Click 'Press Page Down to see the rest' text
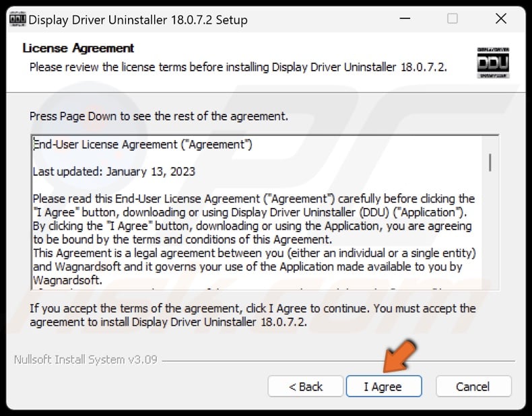The height and width of the screenshot is (416, 532). [x=159, y=116]
